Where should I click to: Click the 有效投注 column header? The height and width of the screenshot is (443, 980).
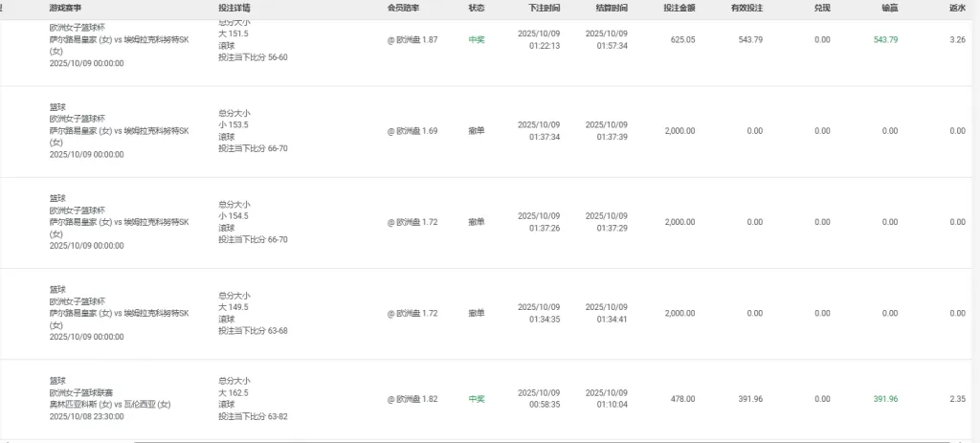(746, 8)
